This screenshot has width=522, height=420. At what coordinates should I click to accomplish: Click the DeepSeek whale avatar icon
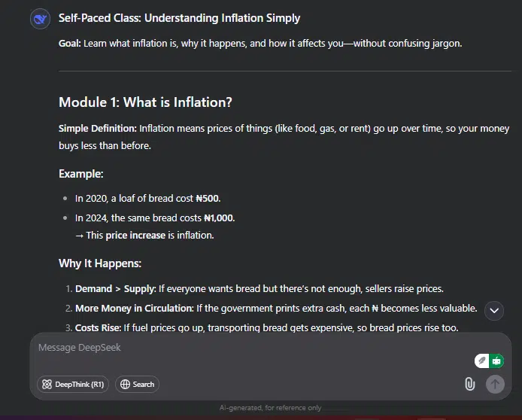tap(41, 19)
